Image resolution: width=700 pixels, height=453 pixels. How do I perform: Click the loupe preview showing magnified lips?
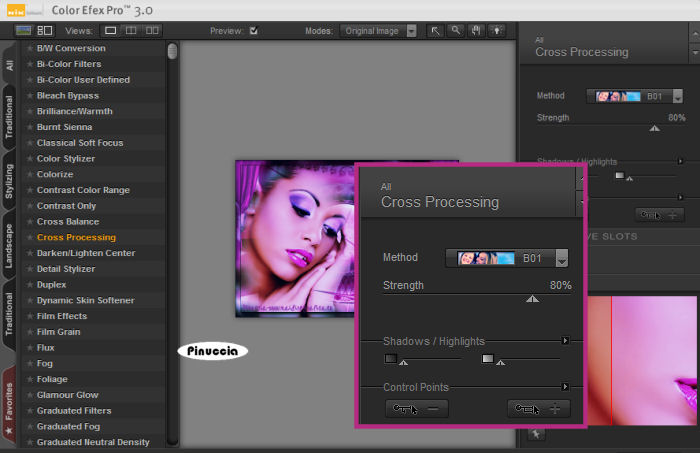[642, 360]
